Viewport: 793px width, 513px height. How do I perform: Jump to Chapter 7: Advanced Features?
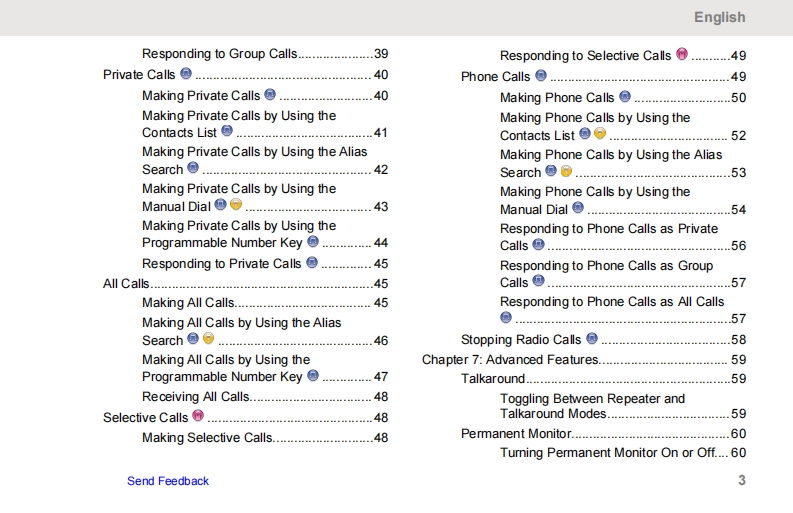pyautogui.click(x=510, y=359)
